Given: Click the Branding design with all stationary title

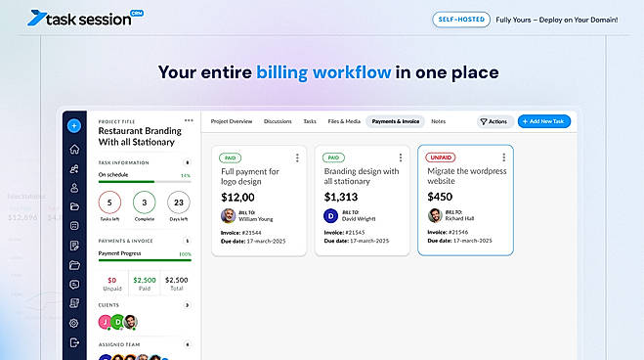Looking at the screenshot, I should tap(362, 176).
